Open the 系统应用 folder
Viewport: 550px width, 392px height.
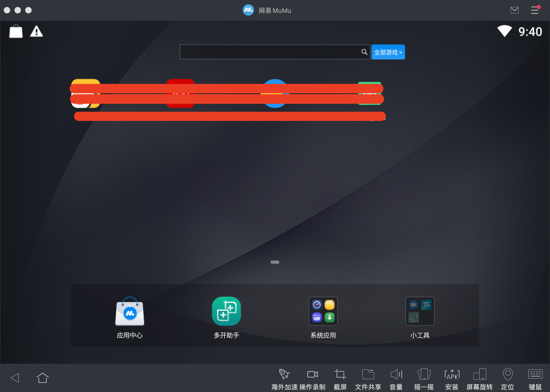click(323, 311)
